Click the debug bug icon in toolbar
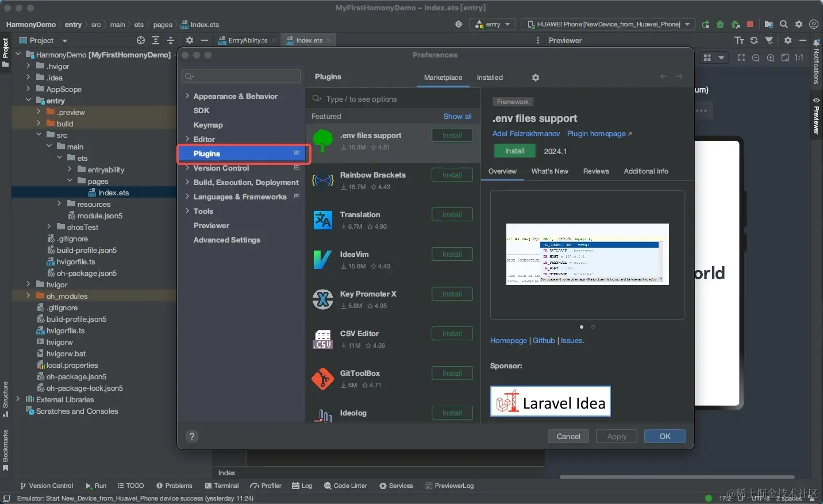The height and width of the screenshot is (504, 823). pyautogui.click(x=720, y=25)
